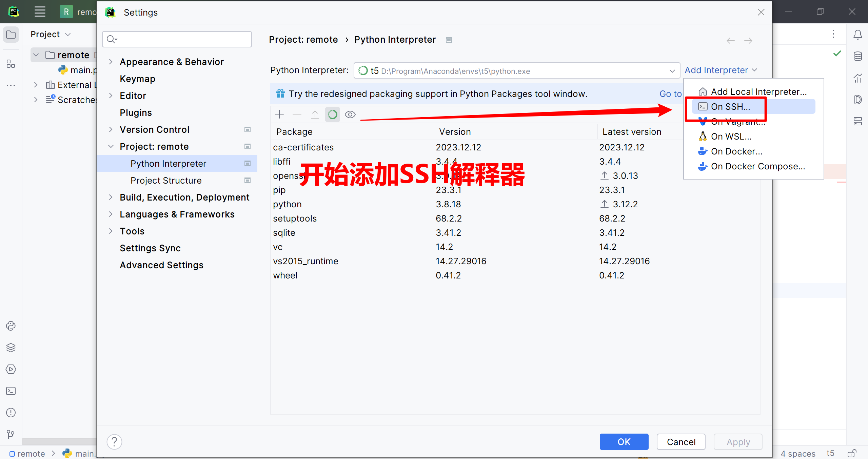The width and height of the screenshot is (868, 459).
Task: Open the Python Interpreter dropdown
Action: click(517, 71)
